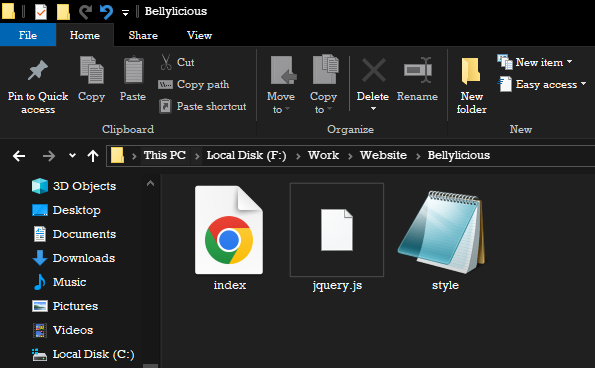
Task: Click the Pin to Quick access icon
Action: tap(38, 71)
